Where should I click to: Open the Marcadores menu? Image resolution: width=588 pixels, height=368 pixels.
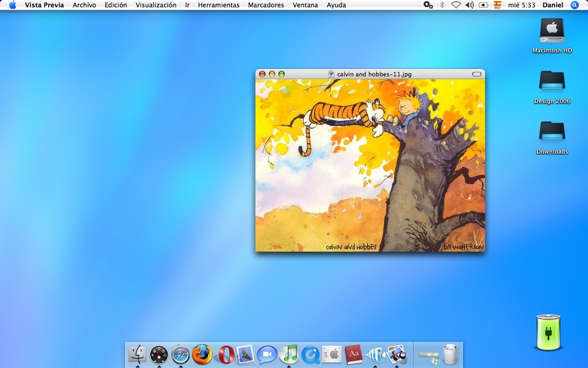(266, 5)
